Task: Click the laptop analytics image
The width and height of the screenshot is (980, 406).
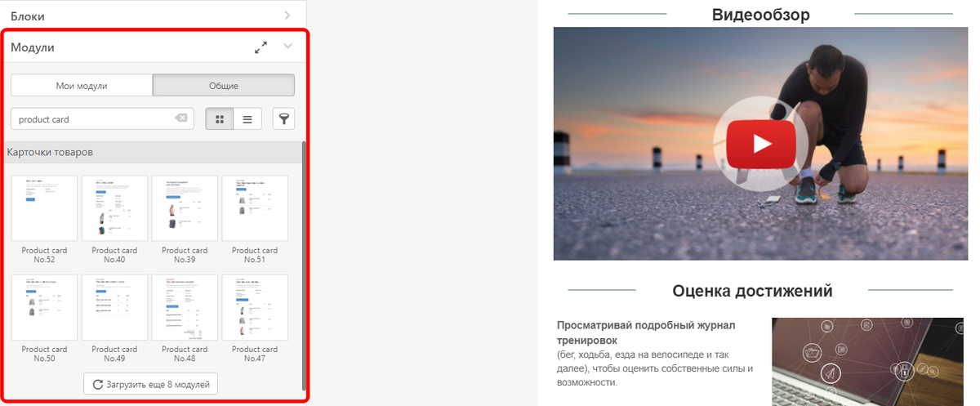Action: coord(867,362)
